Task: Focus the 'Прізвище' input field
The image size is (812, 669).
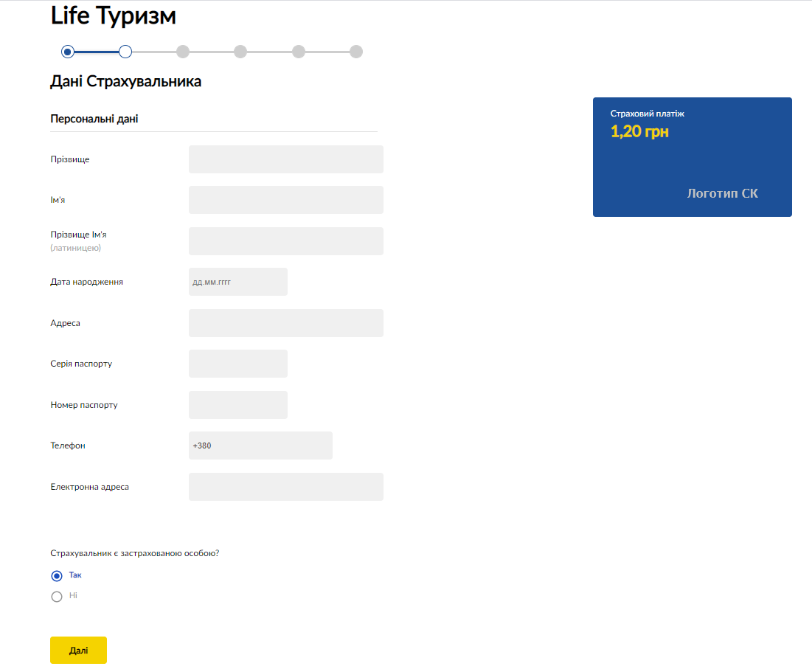Action: click(x=285, y=159)
